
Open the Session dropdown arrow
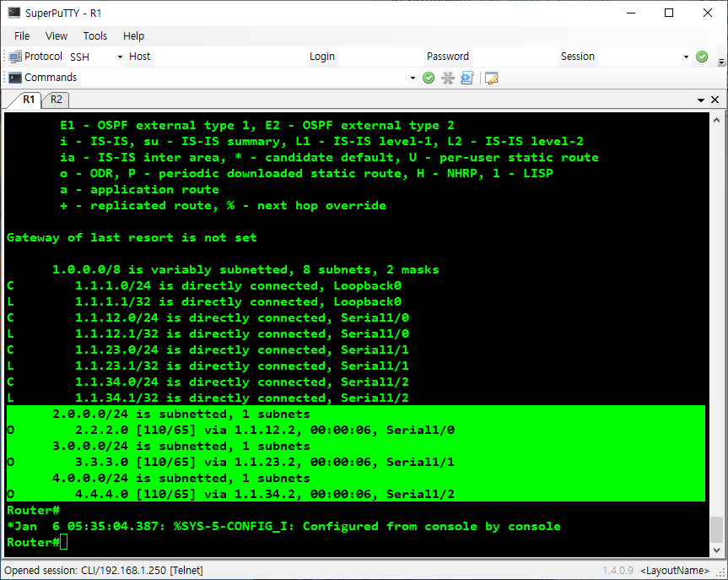(686, 57)
